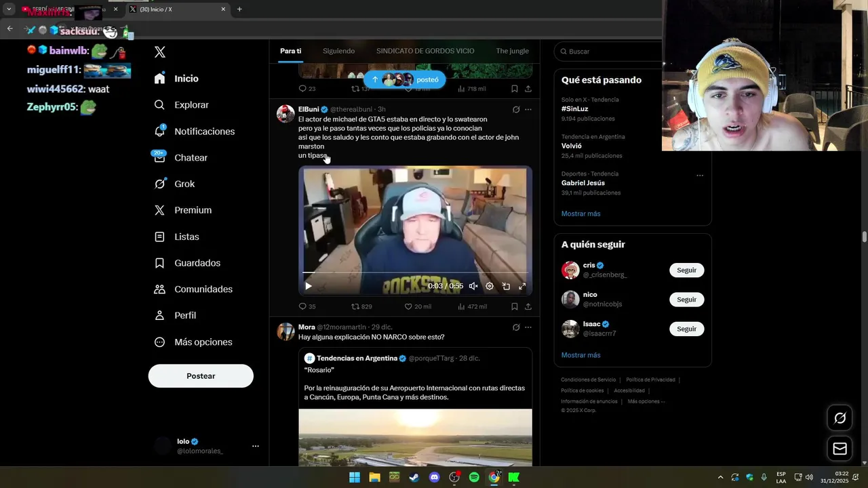Switch to SINDICATO DE GORDOS VICIO tab
868x488 pixels.
425,51
